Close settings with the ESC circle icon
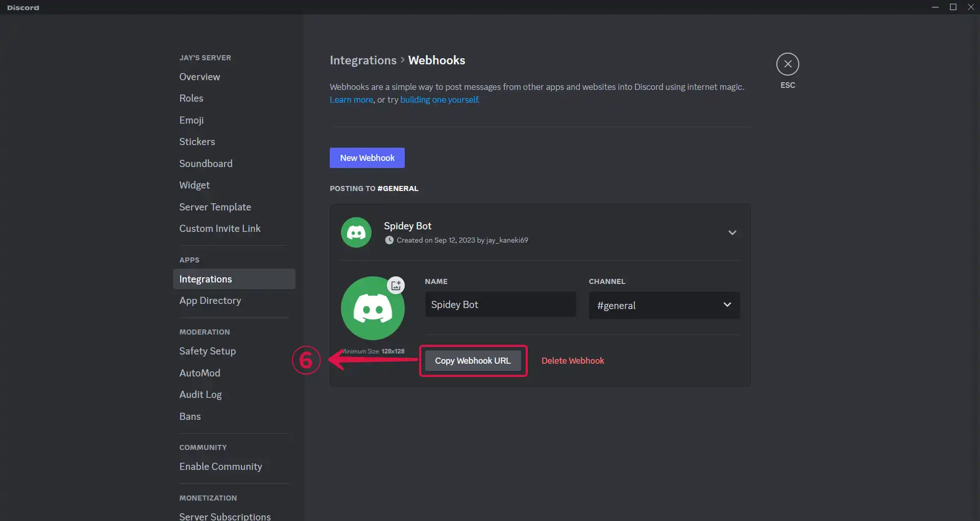The image size is (980, 521). pyautogui.click(x=788, y=64)
